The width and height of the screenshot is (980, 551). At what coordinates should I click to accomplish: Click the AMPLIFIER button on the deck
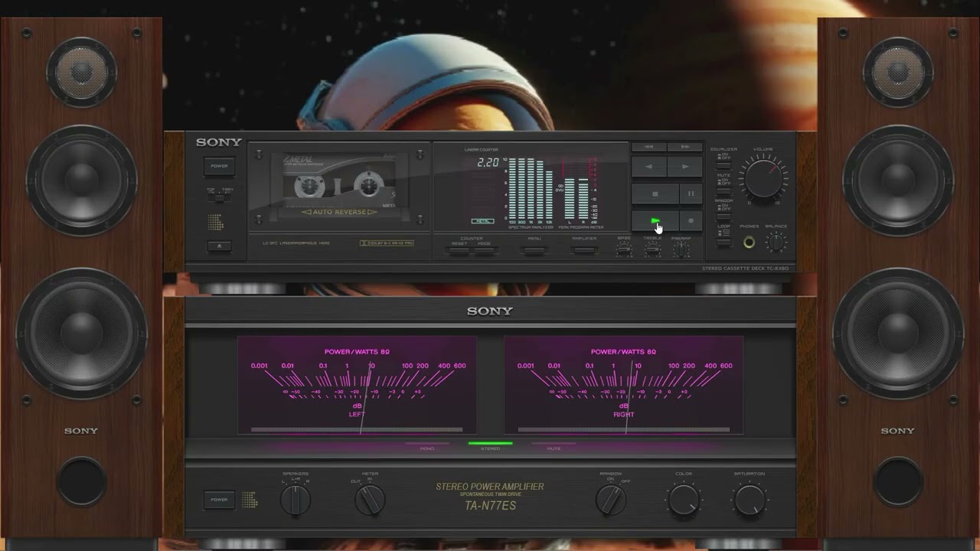click(x=584, y=250)
